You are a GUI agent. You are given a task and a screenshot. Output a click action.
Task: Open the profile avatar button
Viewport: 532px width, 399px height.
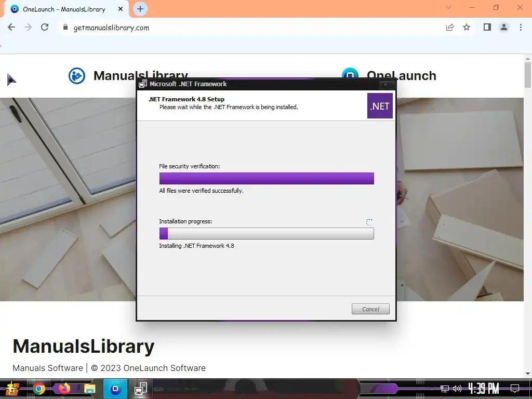click(x=504, y=27)
